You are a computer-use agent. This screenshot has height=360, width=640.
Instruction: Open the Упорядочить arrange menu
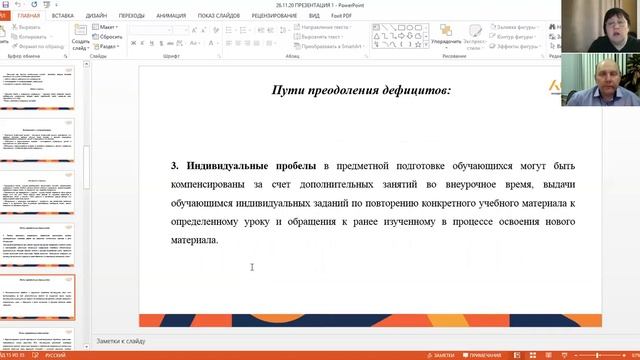point(446,38)
